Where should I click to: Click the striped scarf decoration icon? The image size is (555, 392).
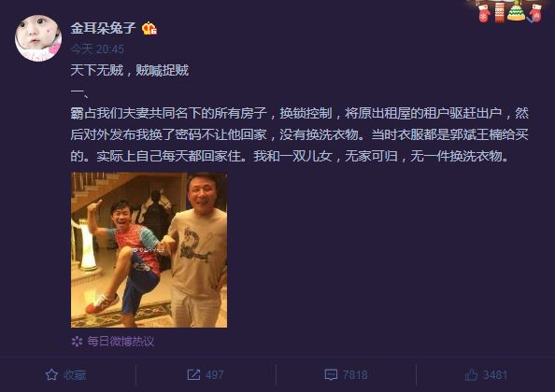[500, 12]
